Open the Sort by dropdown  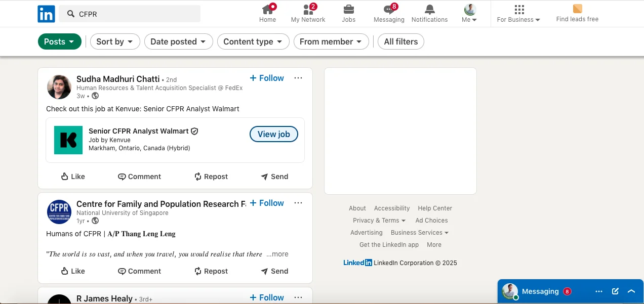115,41
